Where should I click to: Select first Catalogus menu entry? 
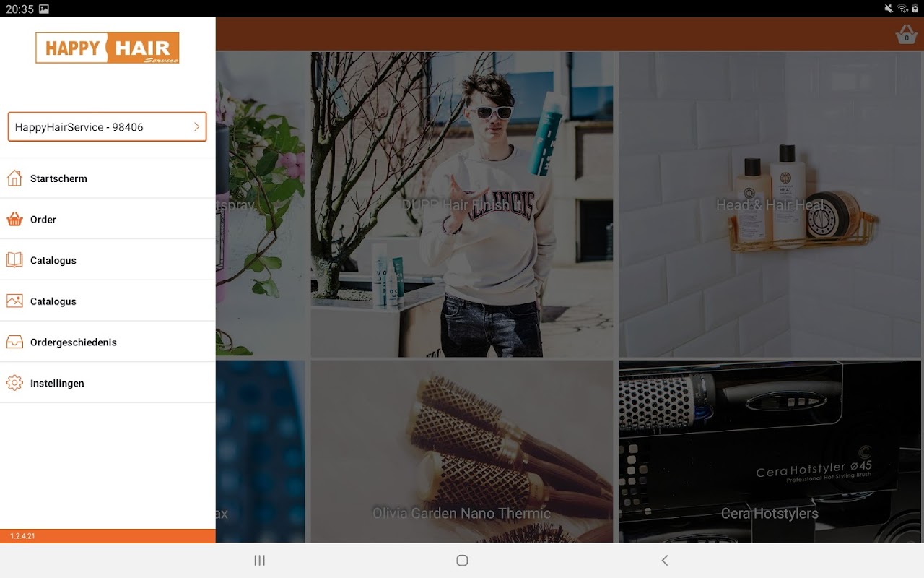coord(108,260)
